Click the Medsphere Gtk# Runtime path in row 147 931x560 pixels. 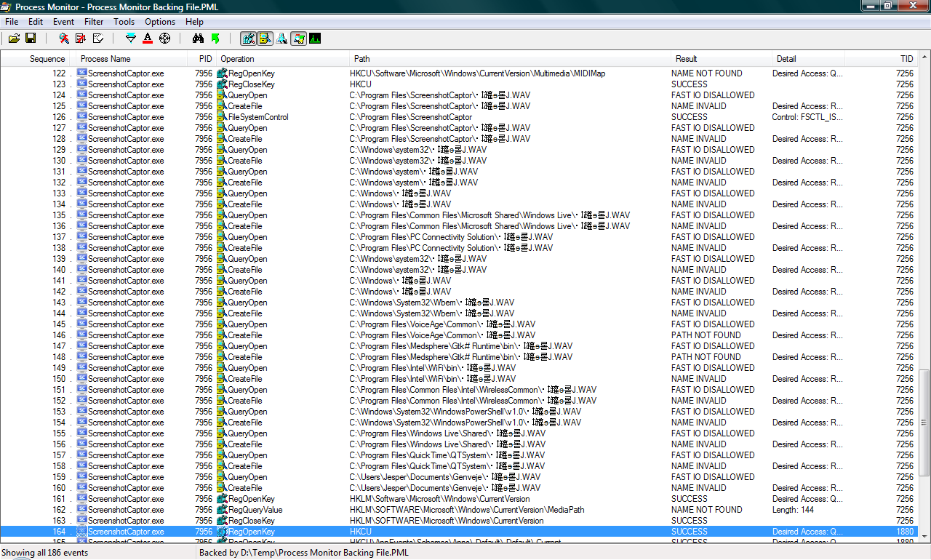pos(461,346)
